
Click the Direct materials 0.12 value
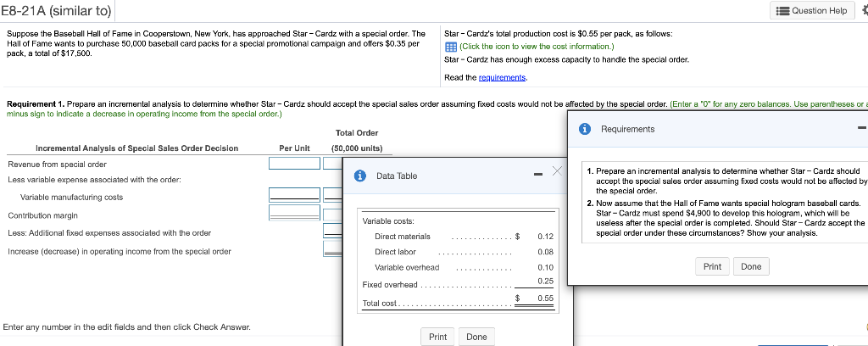[545, 237]
